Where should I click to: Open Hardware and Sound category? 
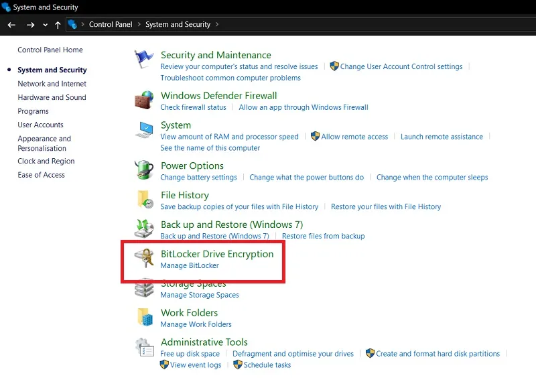click(52, 97)
